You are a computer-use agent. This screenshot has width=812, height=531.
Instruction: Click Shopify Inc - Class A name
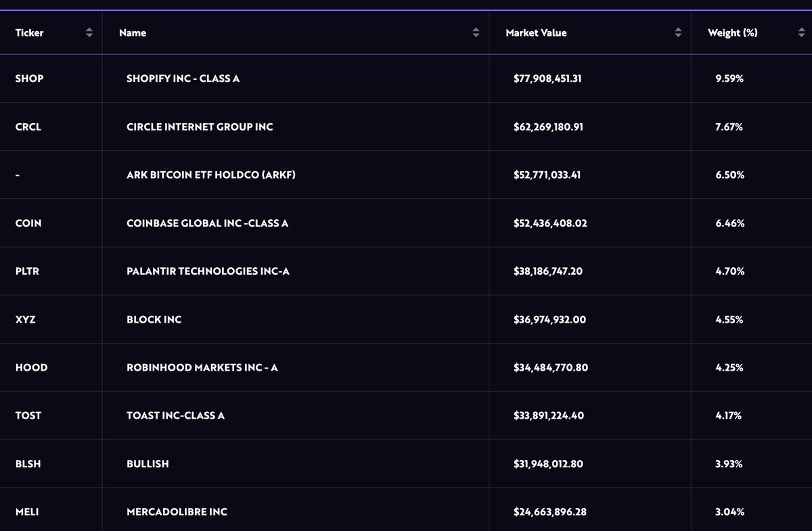[183, 78]
